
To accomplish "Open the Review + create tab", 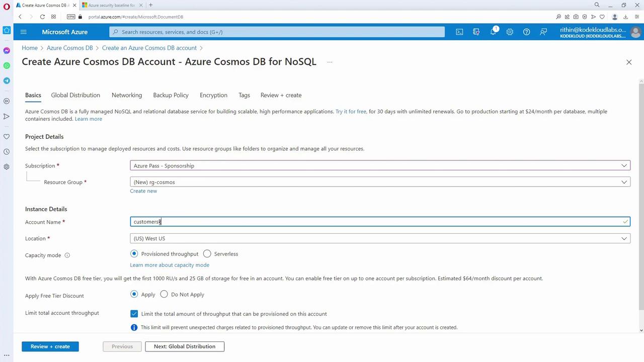I will click(x=281, y=95).
